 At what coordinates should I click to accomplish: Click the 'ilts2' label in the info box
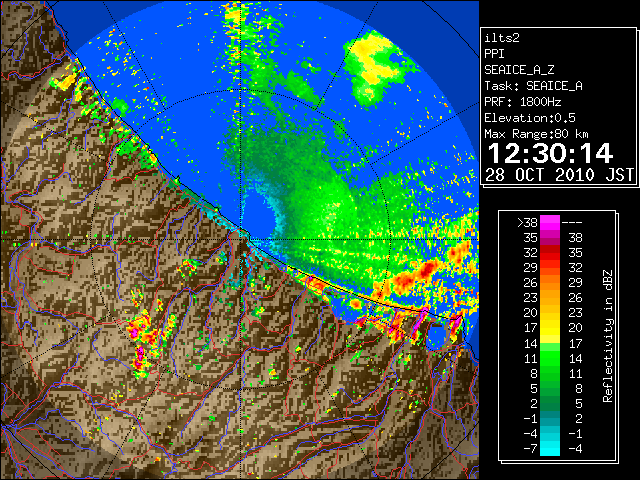[502, 38]
